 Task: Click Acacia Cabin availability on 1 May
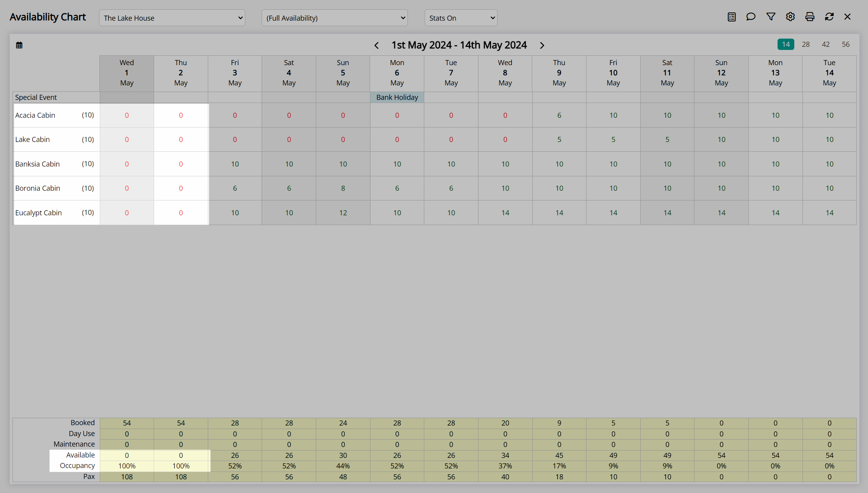(x=127, y=115)
